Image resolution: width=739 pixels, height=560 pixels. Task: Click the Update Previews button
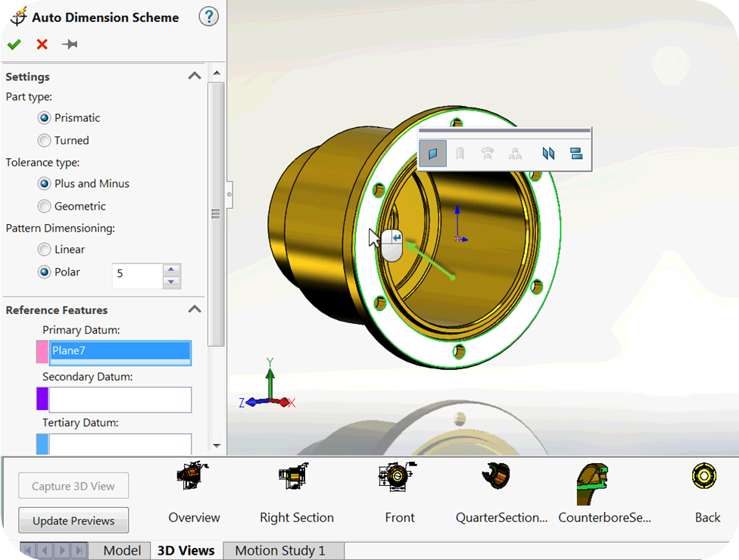tap(73, 521)
